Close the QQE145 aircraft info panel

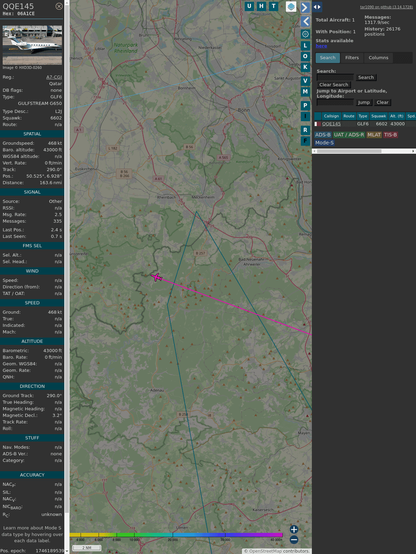pos(59,6)
